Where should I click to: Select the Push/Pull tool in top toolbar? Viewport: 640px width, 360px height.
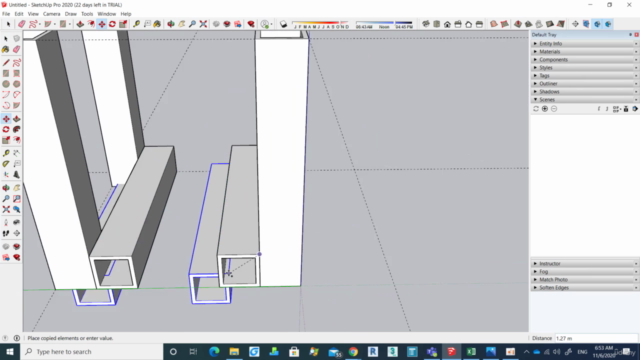[x=80, y=24]
